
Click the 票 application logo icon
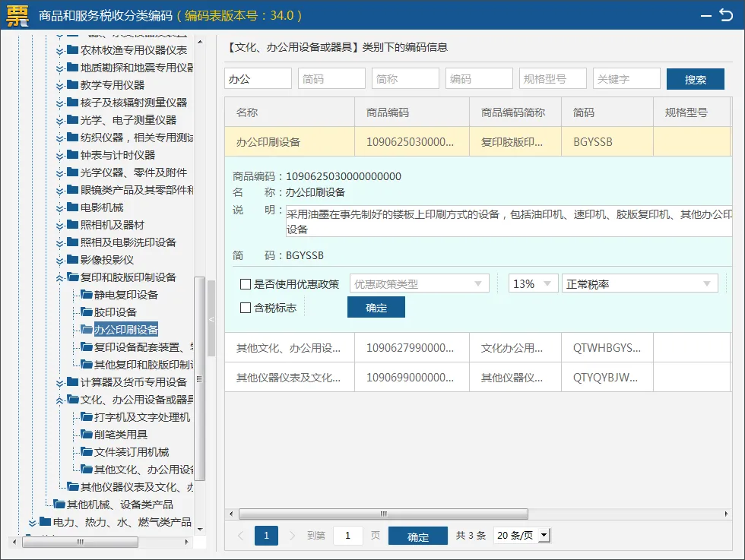pos(17,15)
